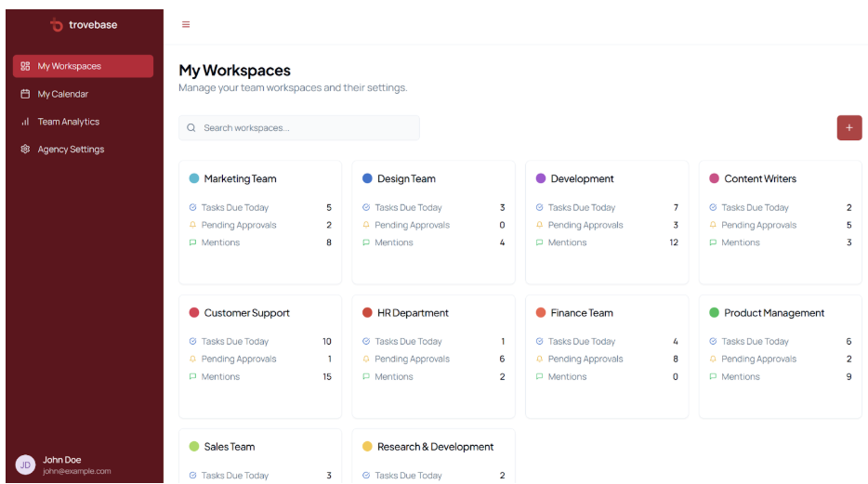This screenshot has height=484, width=868.
Task: Open the HR Department workspace
Action: click(433, 356)
